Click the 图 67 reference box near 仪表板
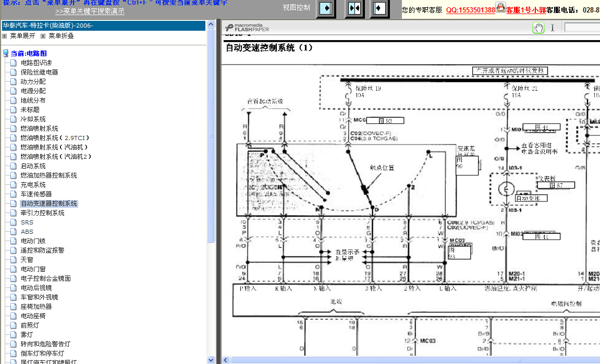Viewport: 600px width, 364px height. point(556,185)
